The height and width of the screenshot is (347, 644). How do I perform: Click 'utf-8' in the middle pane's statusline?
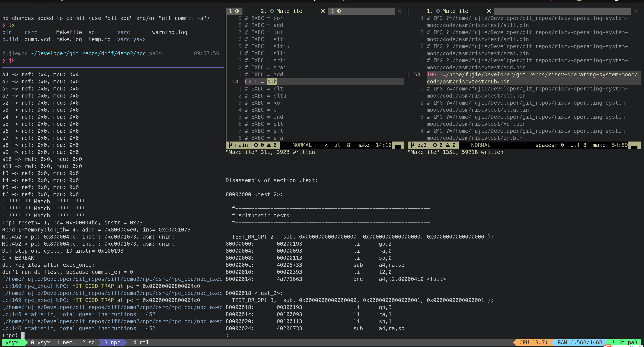click(342, 145)
